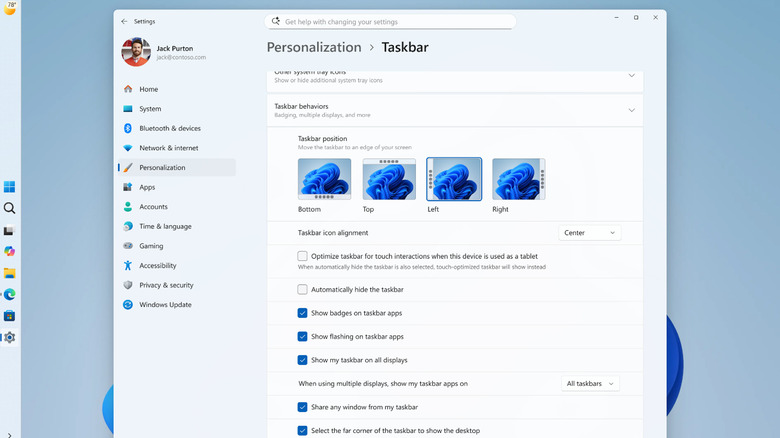Uncheck Show flashing on taskbar apps

tap(302, 336)
